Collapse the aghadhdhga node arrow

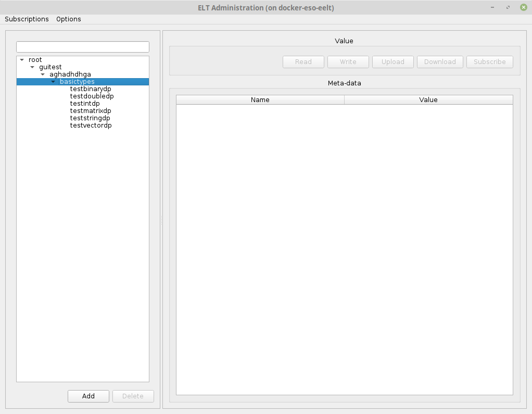pyautogui.click(x=43, y=74)
